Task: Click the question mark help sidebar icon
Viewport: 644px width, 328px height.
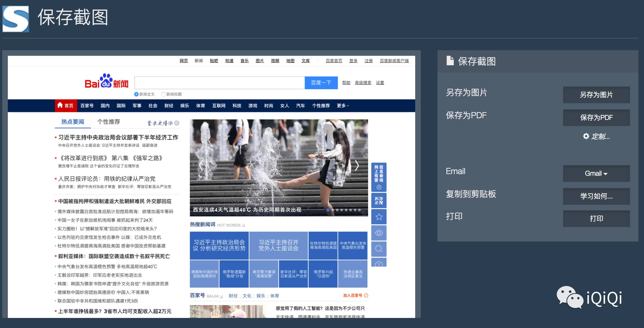Action: pos(379,263)
